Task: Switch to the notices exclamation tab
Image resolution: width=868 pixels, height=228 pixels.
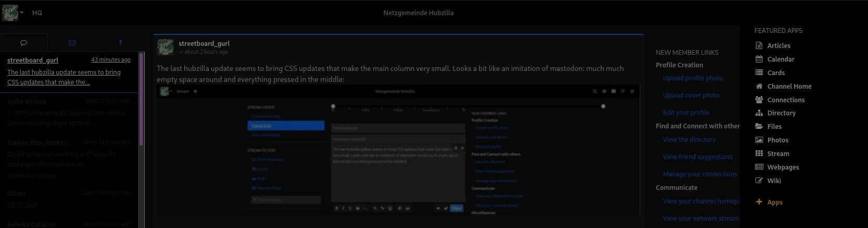Action: (x=120, y=43)
